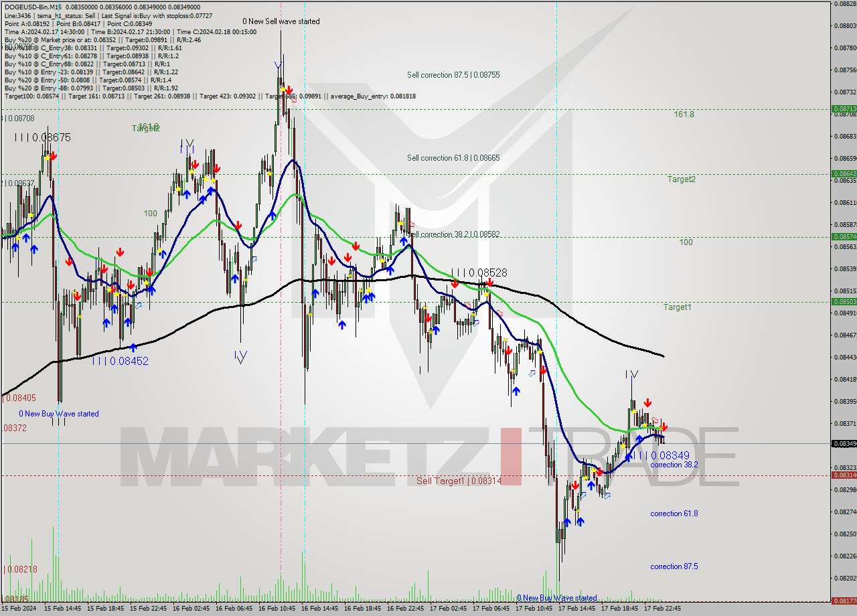Click the red '0.08185' label on the left edge
857x616 pixels.
coord(14,599)
